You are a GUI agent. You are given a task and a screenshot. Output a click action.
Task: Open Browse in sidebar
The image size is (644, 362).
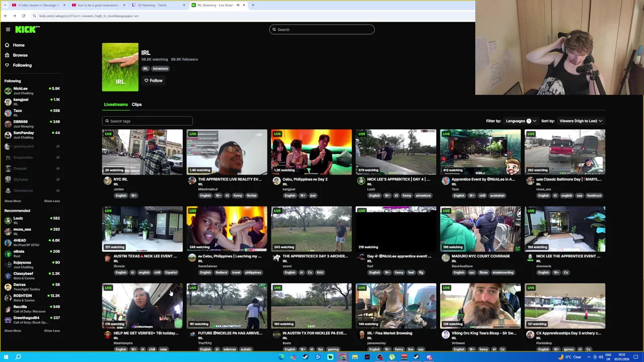coord(20,55)
